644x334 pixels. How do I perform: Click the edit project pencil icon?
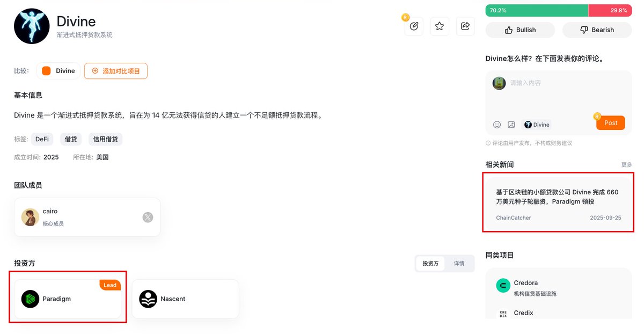414,26
